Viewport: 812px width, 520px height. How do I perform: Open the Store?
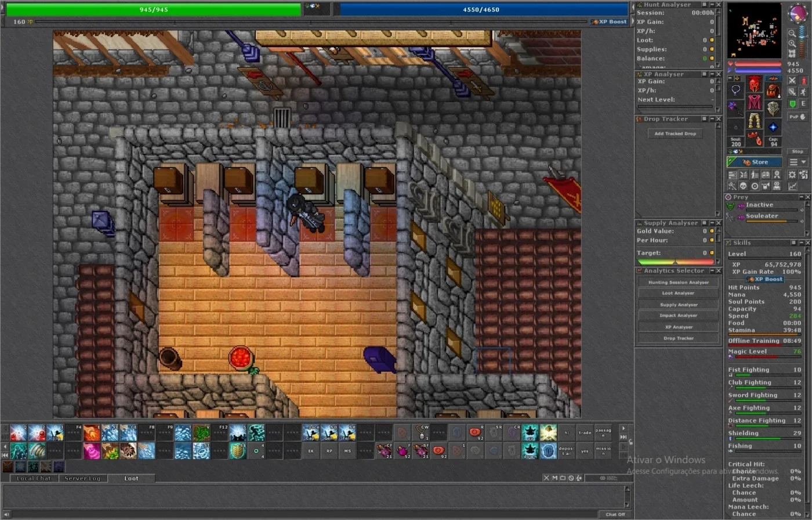pyautogui.click(x=755, y=162)
